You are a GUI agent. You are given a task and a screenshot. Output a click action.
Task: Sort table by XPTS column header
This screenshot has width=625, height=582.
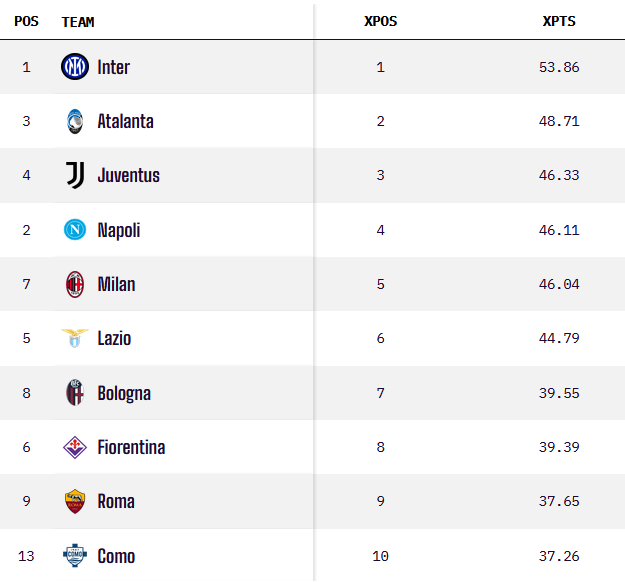click(559, 21)
